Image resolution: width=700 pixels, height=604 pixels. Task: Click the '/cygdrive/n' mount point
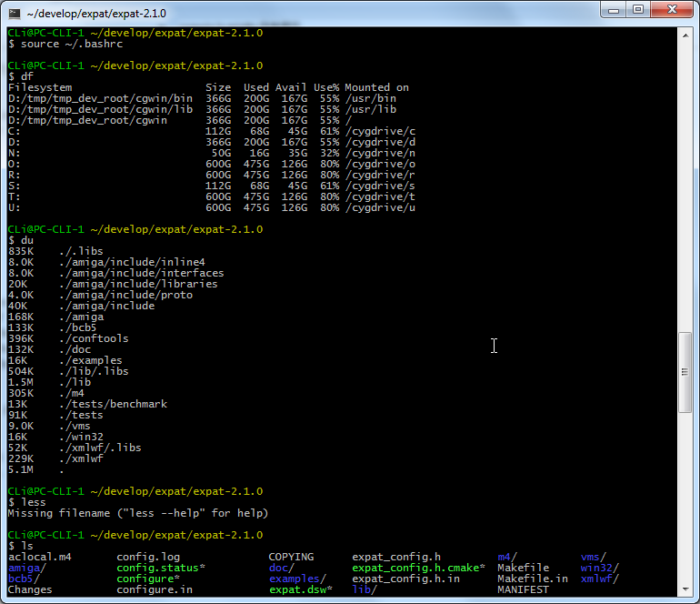click(x=380, y=153)
